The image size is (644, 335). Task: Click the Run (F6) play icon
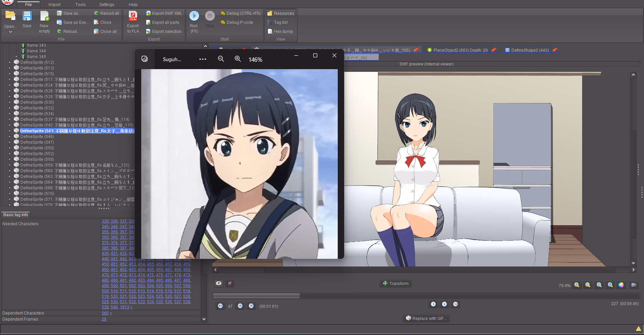tap(194, 16)
